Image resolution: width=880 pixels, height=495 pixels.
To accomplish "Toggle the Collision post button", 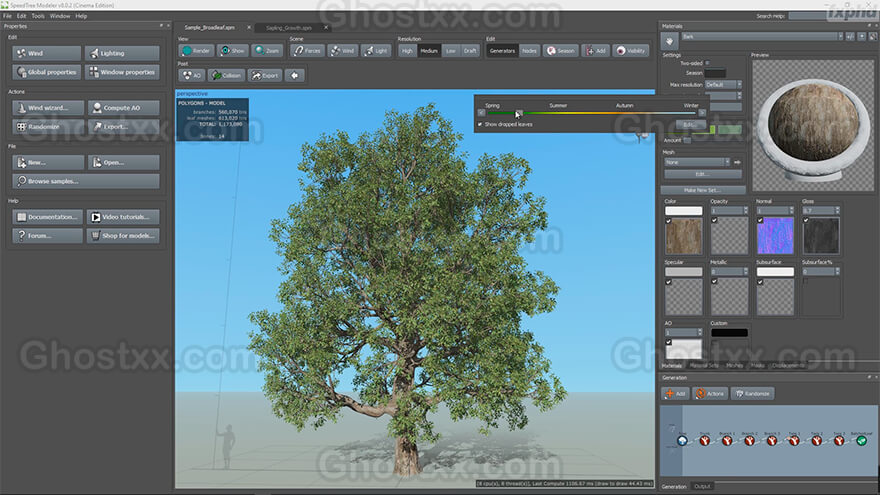I will pos(226,75).
